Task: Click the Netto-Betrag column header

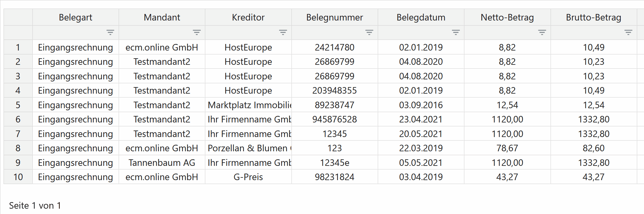Action: coord(507,17)
